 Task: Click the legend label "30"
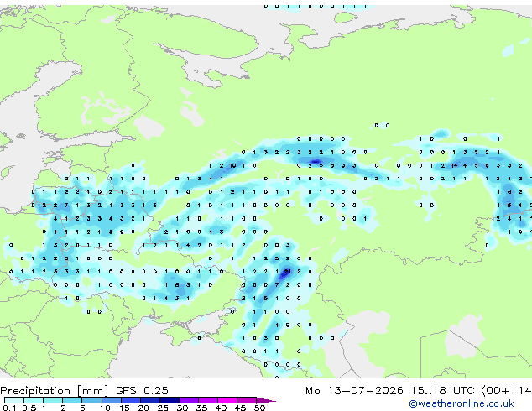click(x=182, y=408)
